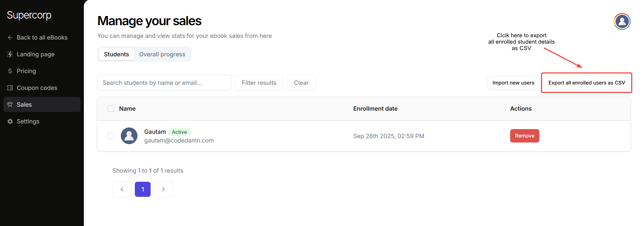Click the Pricing dollar sign icon
Viewport: 644px width, 226px height.
10,71
